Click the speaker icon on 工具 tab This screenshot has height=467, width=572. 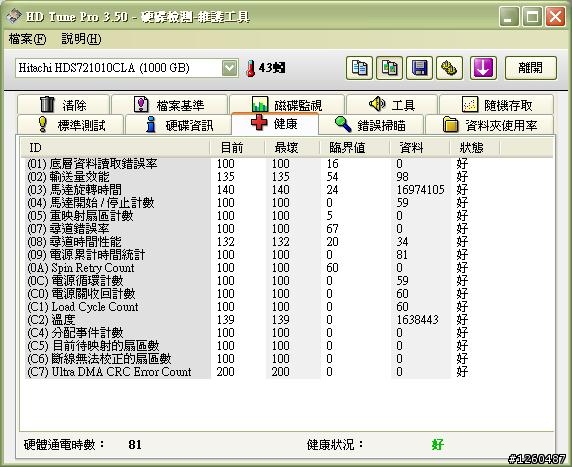point(377,104)
